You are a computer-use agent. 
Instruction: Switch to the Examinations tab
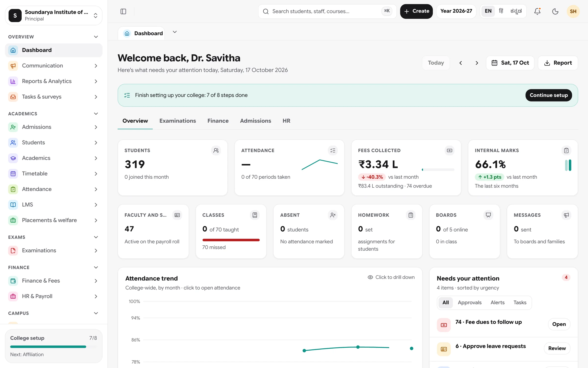(178, 121)
